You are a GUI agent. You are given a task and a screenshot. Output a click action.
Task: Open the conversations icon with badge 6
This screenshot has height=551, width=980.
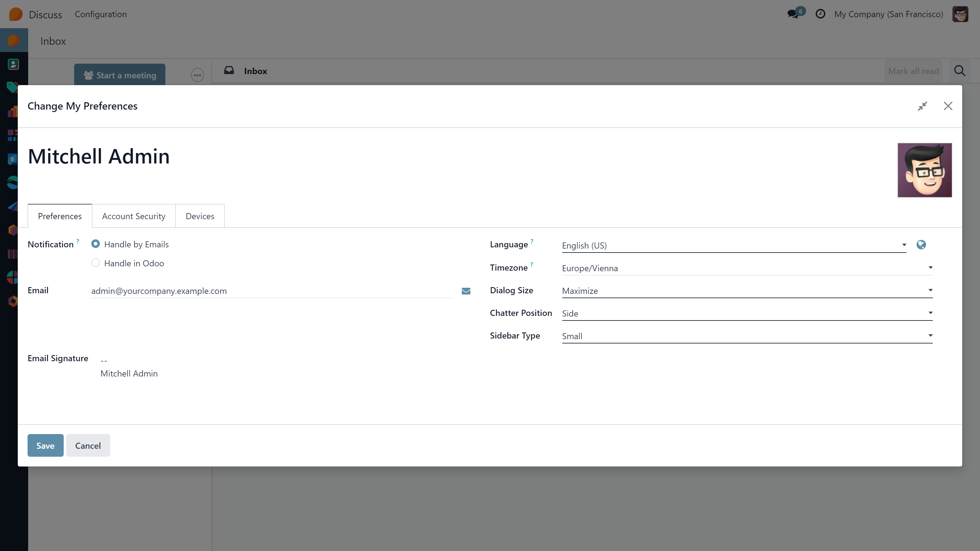pyautogui.click(x=796, y=13)
